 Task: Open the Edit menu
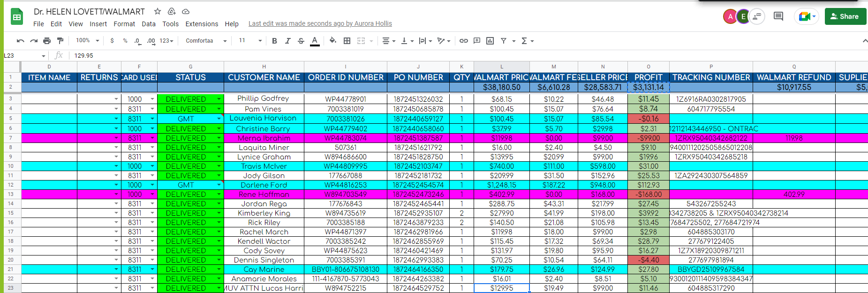56,24
